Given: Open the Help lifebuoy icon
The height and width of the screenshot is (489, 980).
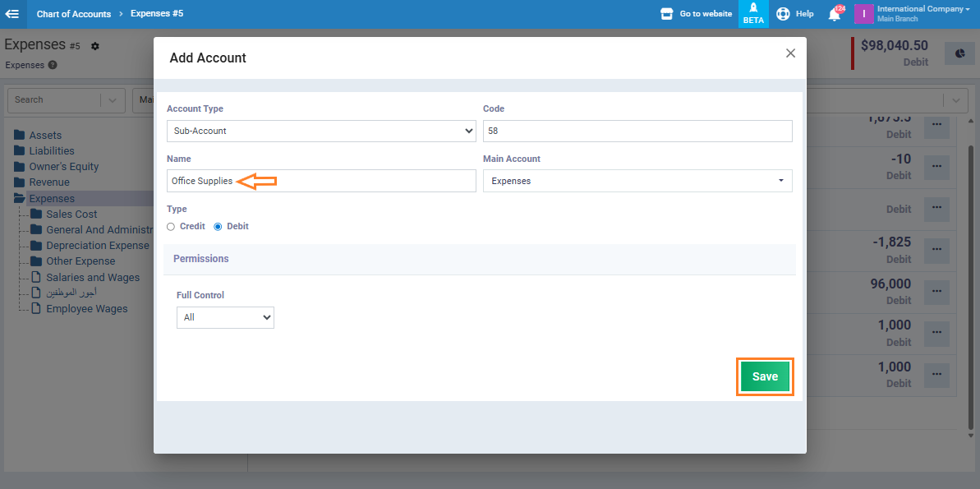Looking at the screenshot, I should click(783, 14).
